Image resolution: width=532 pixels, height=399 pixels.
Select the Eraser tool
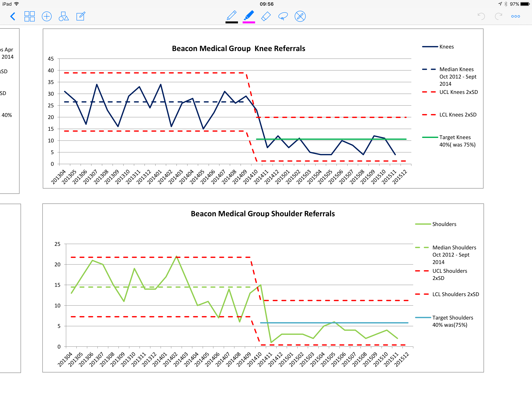pyautogui.click(x=266, y=16)
